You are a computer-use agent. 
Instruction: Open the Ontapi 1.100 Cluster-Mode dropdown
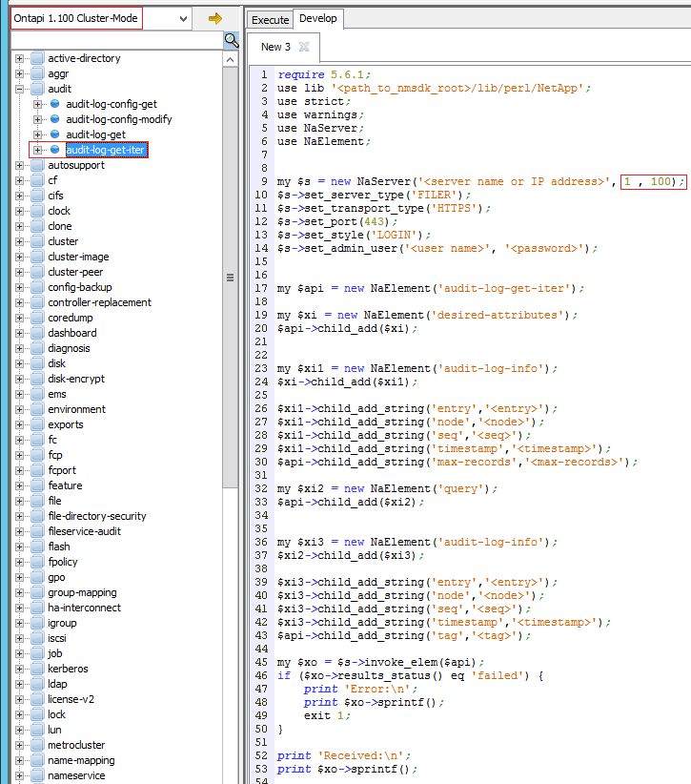click(x=184, y=18)
